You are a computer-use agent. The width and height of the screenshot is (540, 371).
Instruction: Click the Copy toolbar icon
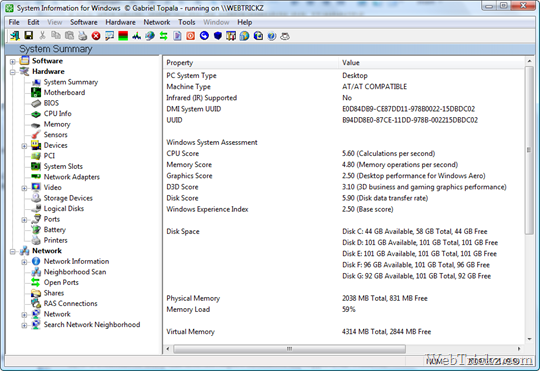point(55,35)
